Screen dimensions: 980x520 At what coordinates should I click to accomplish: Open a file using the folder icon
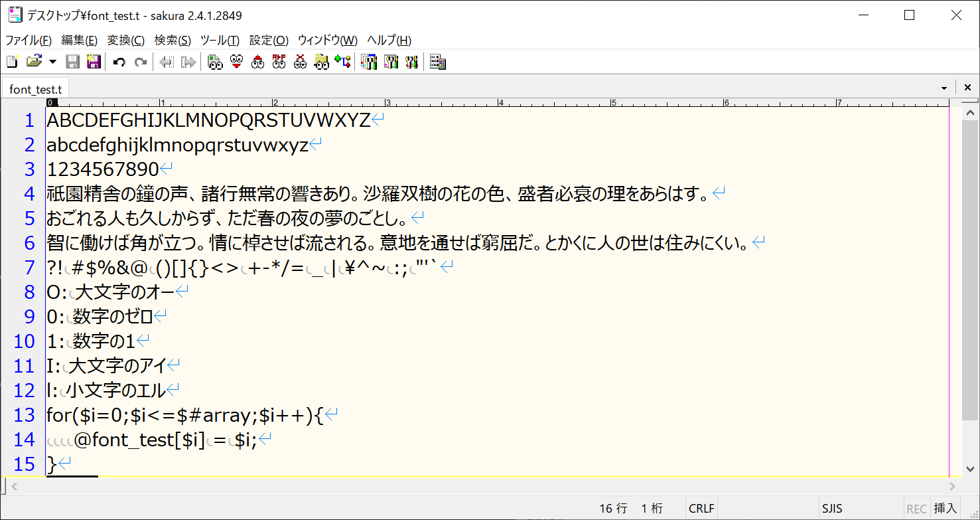click(33, 62)
